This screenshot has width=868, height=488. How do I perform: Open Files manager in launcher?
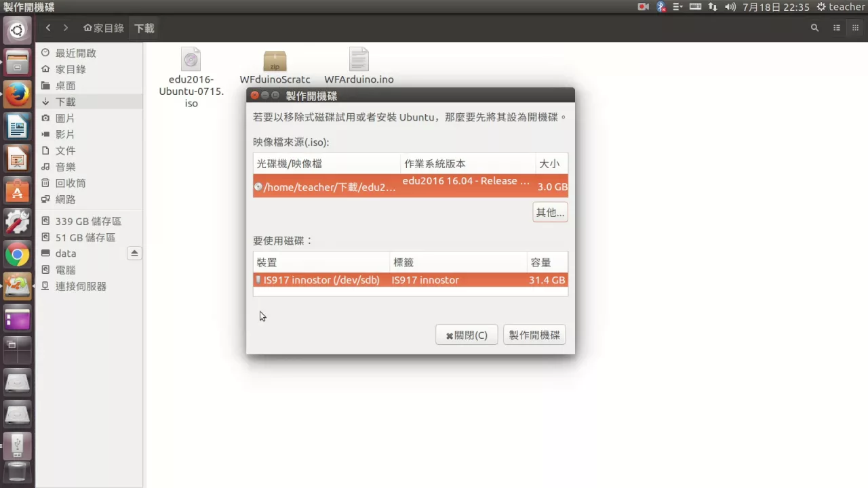pyautogui.click(x=17, y=62)
